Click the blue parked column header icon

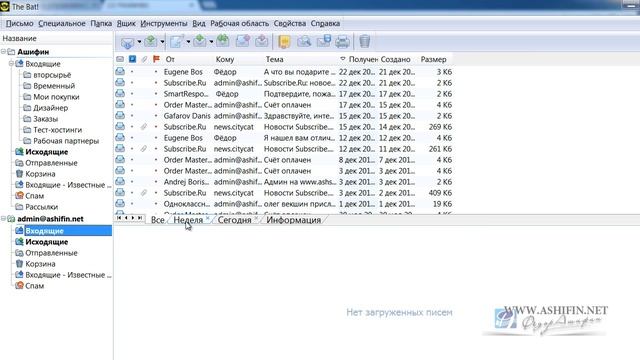(x=132, y=59)
